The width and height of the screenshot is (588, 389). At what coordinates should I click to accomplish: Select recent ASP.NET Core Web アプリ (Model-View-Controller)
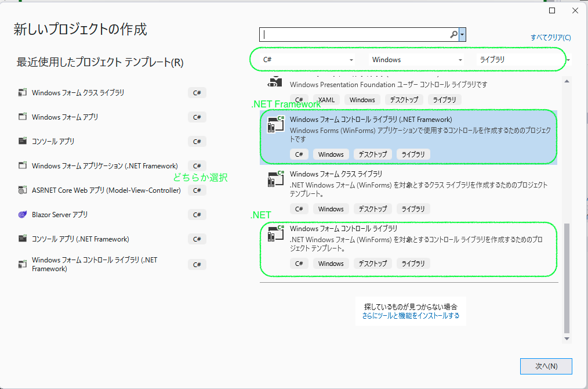[x=112, y=190]
